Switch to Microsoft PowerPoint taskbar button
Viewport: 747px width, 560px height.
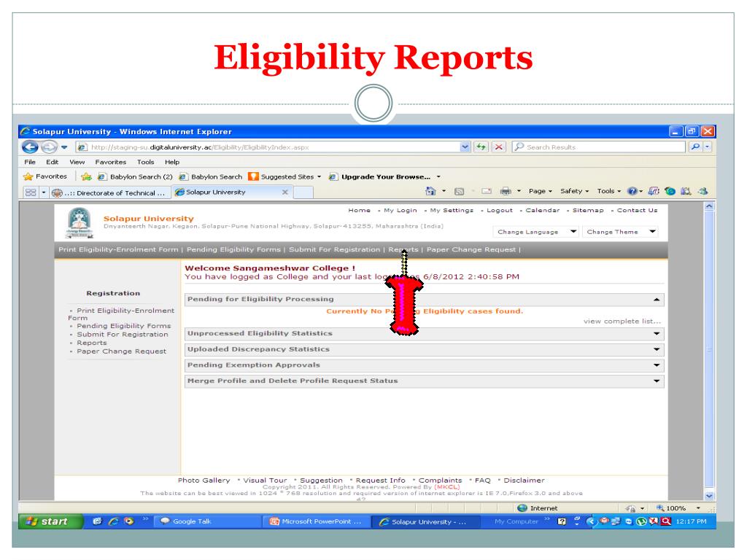[316, 521]
